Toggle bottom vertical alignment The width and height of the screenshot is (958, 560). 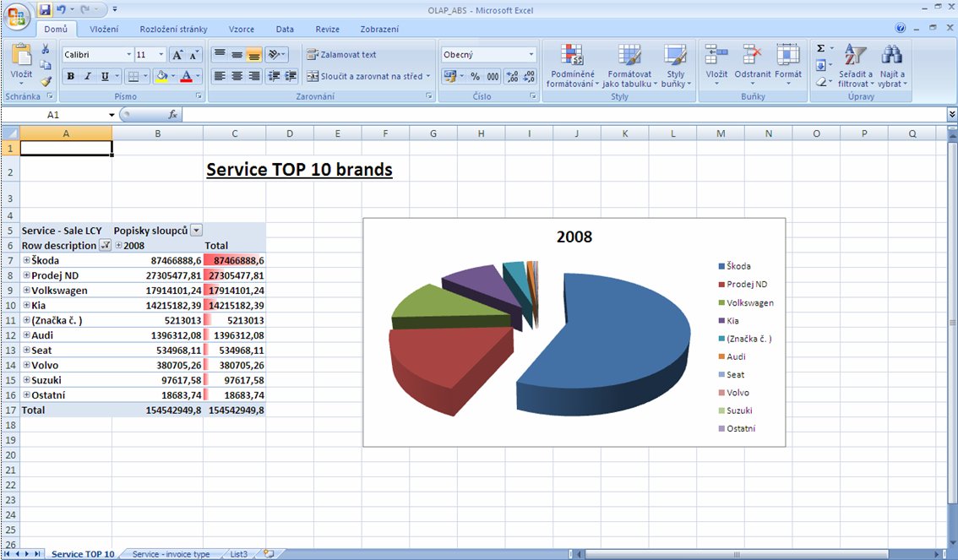point(254,55)
